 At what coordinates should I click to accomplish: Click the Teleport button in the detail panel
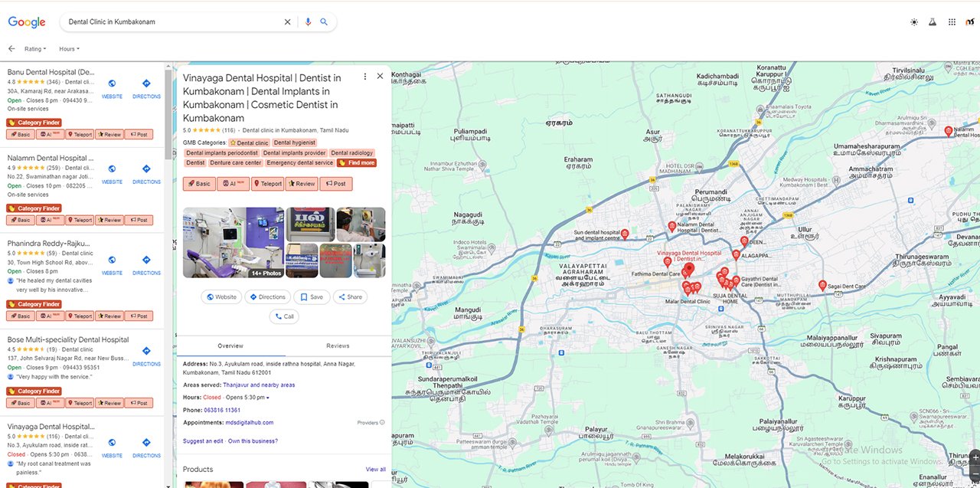point(268,184)
